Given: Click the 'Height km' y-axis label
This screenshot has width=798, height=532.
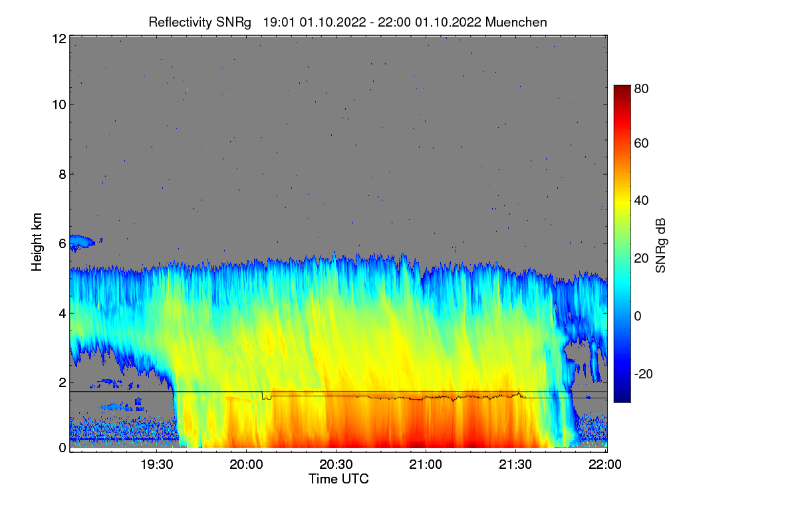Looking at the screenshot, I should pos(37,243).
